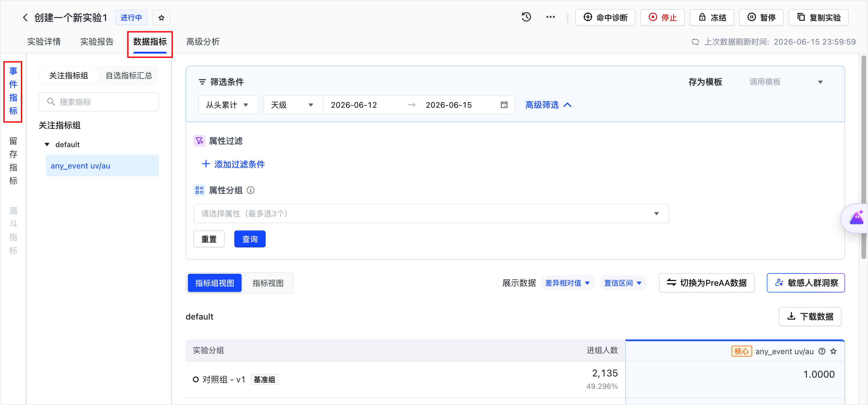Click the 基准组 tag
Viewport: 868px width, 405px height.
264,379
